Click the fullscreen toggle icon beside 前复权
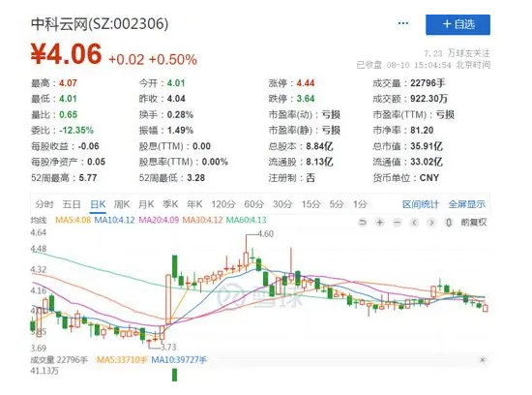 (x=449, y=223)
